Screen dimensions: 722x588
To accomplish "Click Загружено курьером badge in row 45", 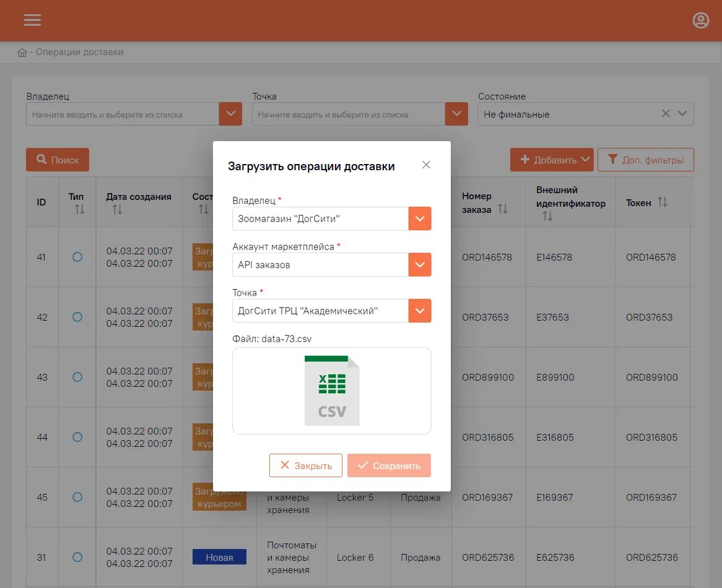I will point(219,497).
